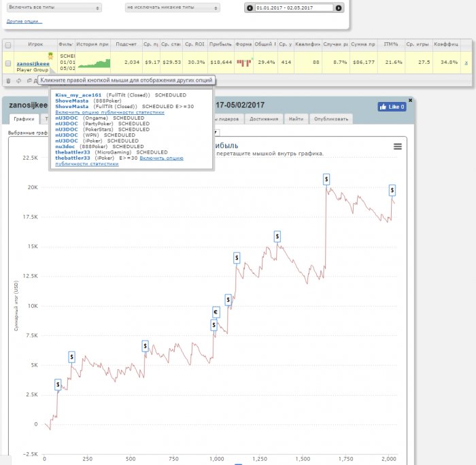The image size is (476, 465).
Task: Toggle the select-all checkbox in table header
Action: [8, 44]
